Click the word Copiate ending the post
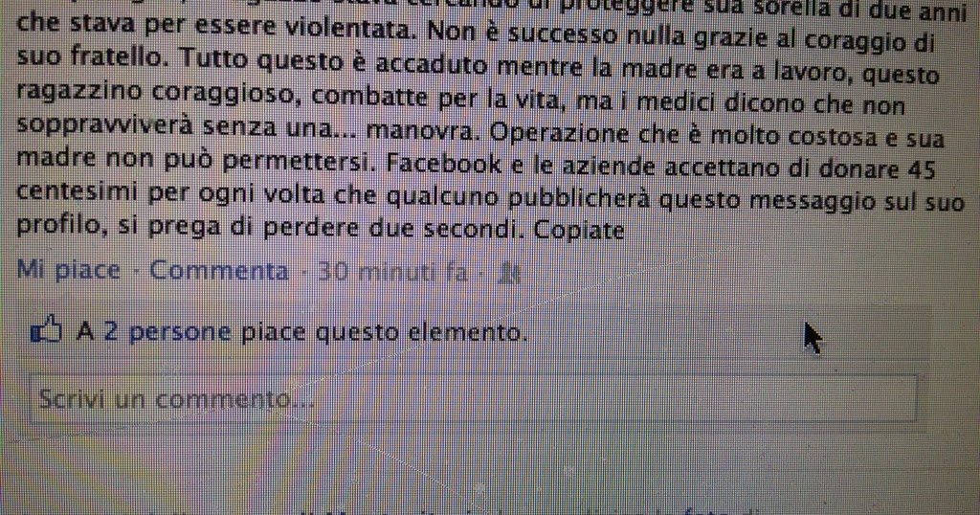This screenshot has width=980, height=515. 579,230
